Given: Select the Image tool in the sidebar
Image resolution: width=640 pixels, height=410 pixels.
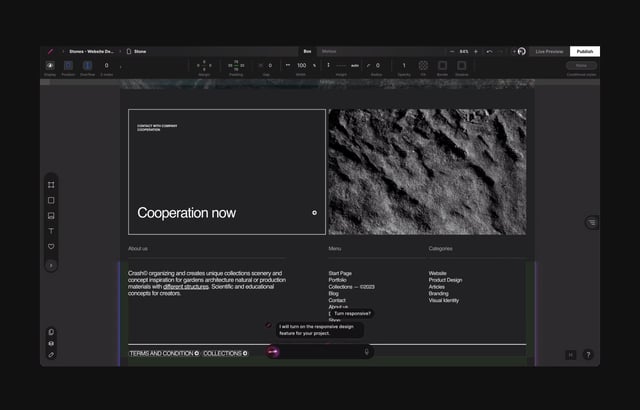Looking at the screenshot, I should pyautogui.click(x=51, y=216).
